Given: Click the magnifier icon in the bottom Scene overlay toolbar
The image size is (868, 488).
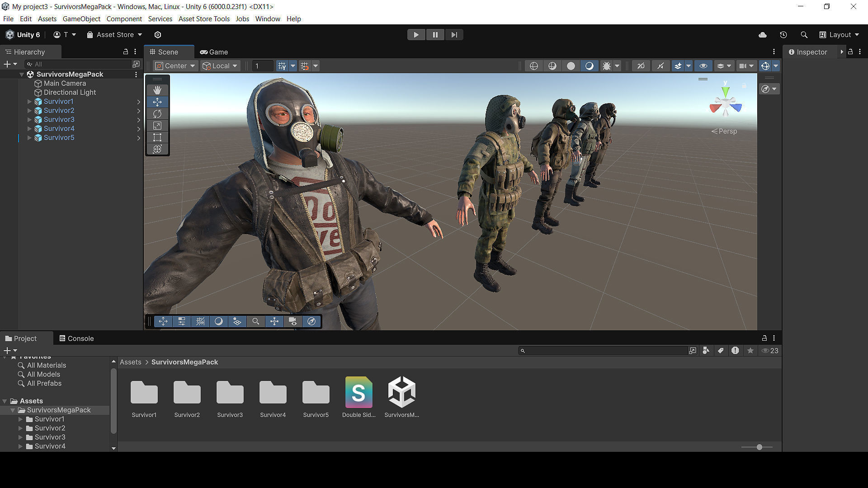Looking at the screenshot, I should click(x=256, y=321).
